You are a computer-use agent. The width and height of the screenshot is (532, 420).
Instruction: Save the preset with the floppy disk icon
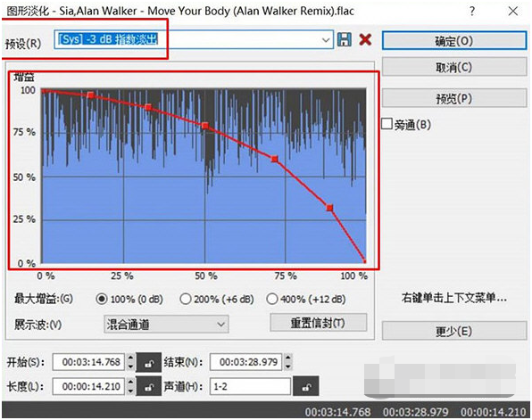(x=344, y=39)
